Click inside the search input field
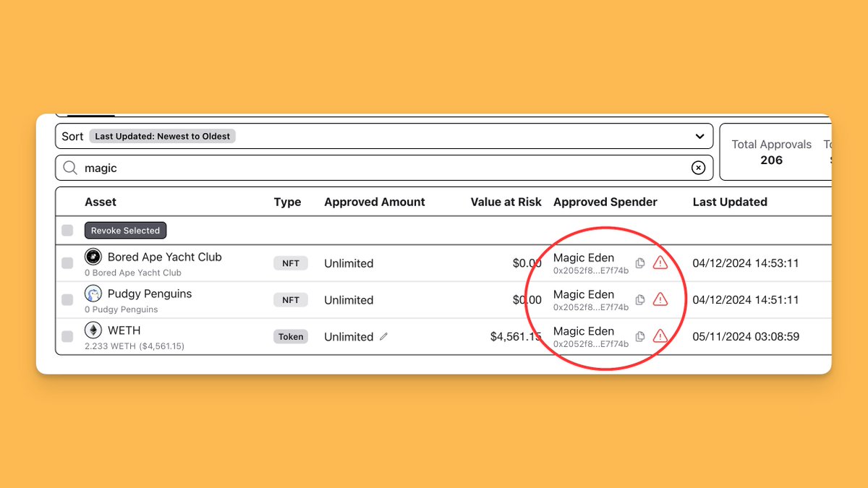This screenshot has width=868, height=488. [289, 168]
